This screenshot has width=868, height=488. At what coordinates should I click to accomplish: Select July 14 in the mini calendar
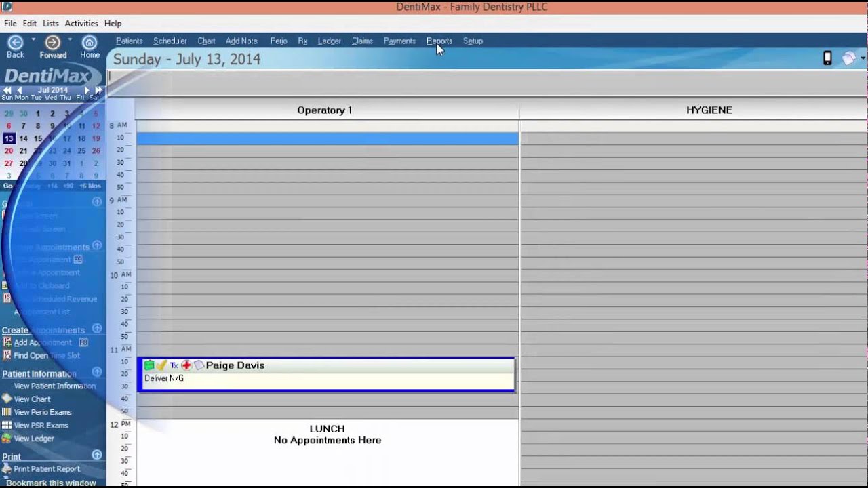pos(23,138)
